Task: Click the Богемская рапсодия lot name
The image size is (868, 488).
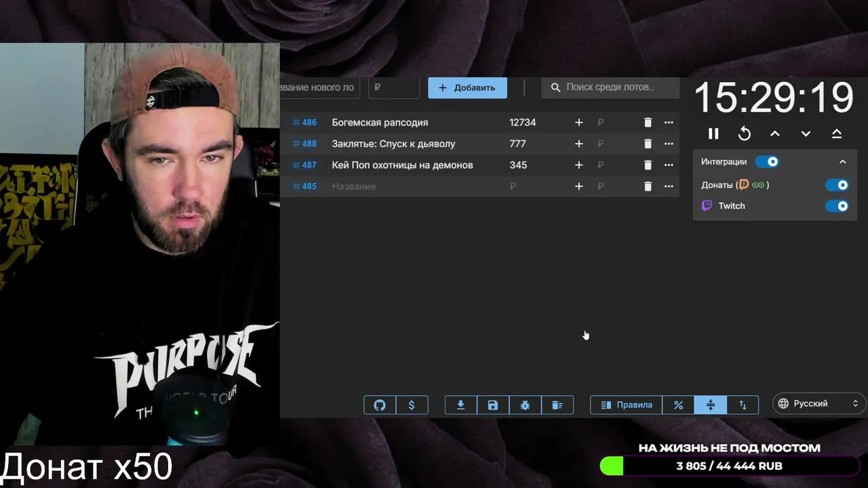Action: (x=380, y=123)
